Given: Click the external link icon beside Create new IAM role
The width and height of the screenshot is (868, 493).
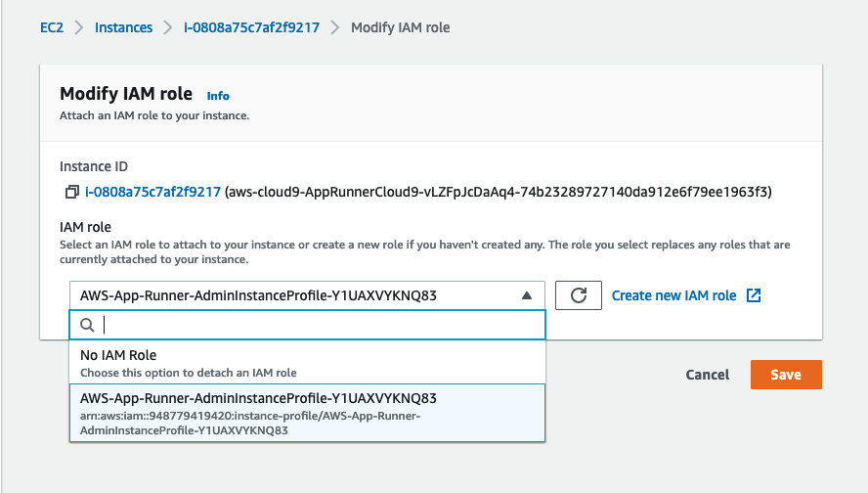Looking at the screenshot, I should [754, 295].
